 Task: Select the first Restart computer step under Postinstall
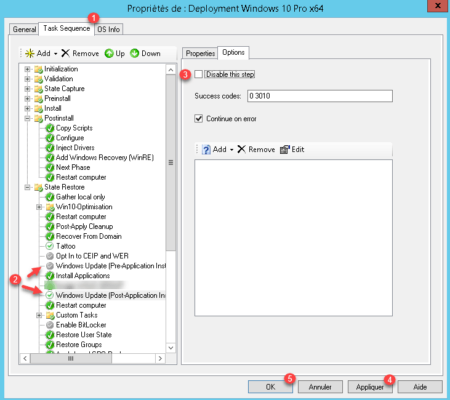81,177
